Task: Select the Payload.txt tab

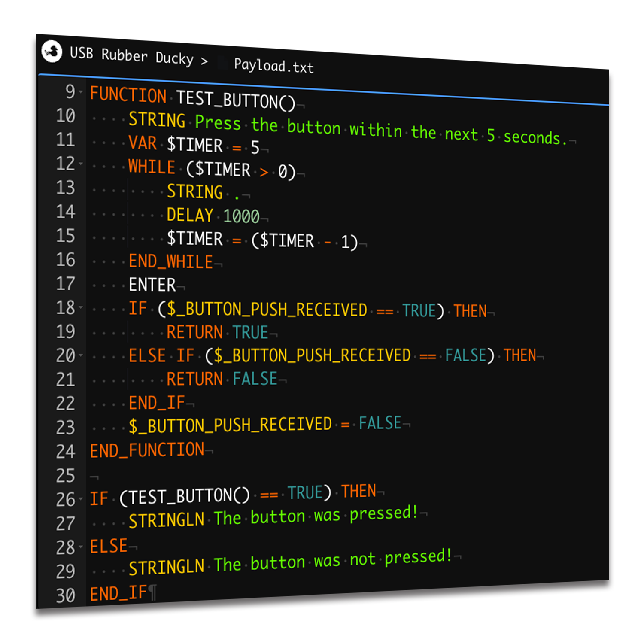Action: [273, 67]
